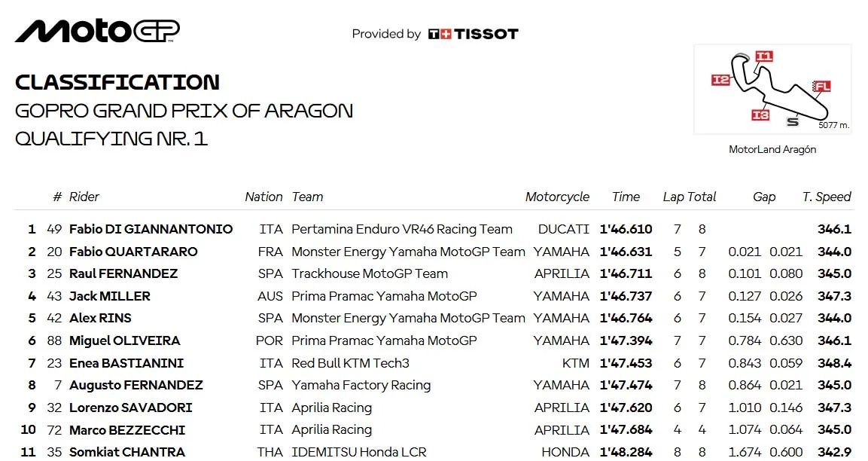The width and height of the screenshot is (868, 461).
Task: Click the MotoGP logo
Action: (97, 31)
